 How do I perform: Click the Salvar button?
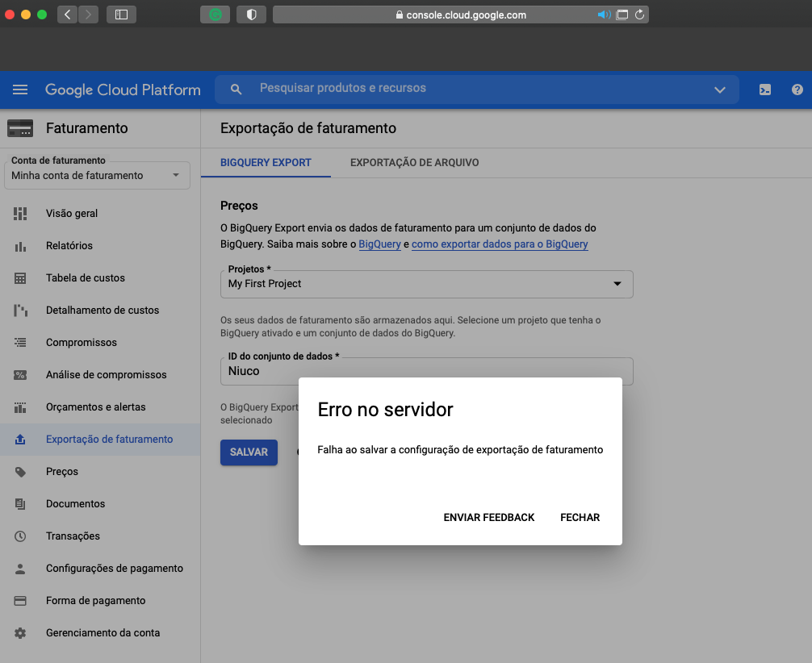tap(249, 452)
